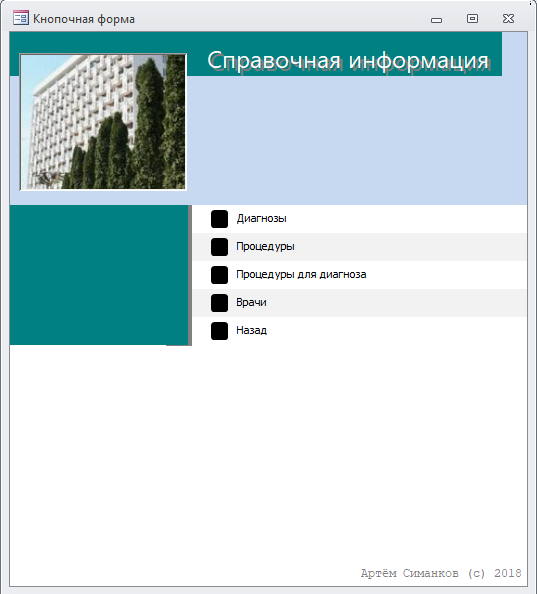Click the Кнопочная форма window title
Viewport: 537px width, 594px height.
(84, 19)
